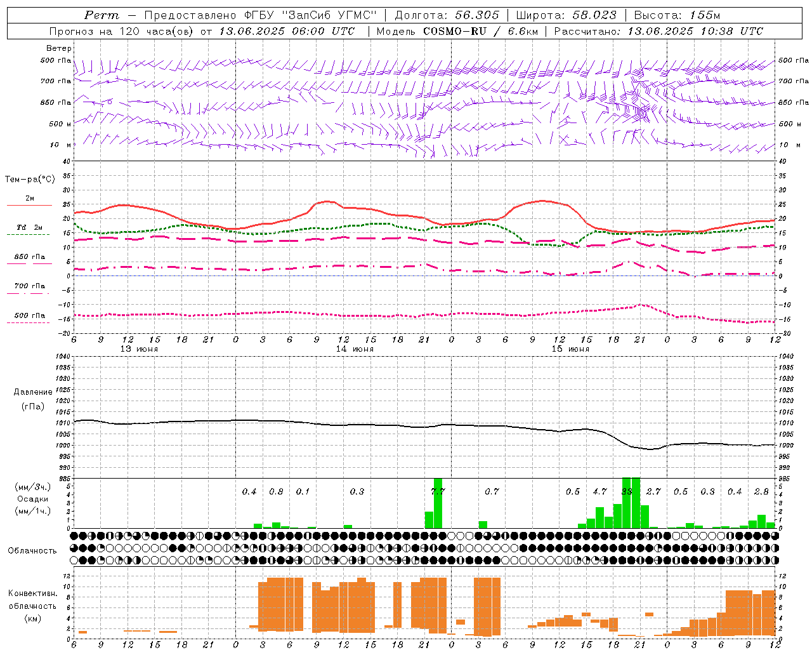Click the green dashed "Td 2м" legend line
812x650 pixels.
28,235
